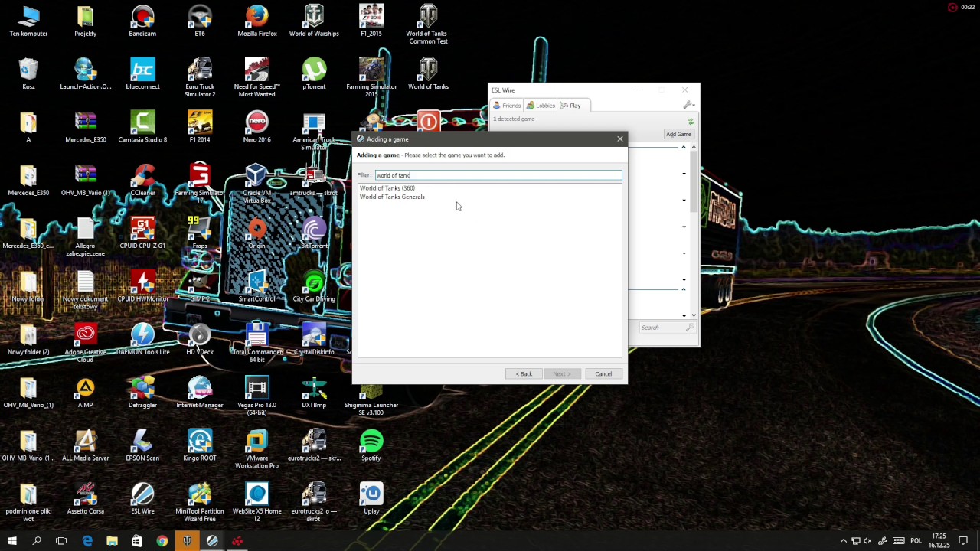Select the F1_2015 desktop icon
Image resolution: width=980 pixels, height=551 pixels.
[x=371, y=21]
